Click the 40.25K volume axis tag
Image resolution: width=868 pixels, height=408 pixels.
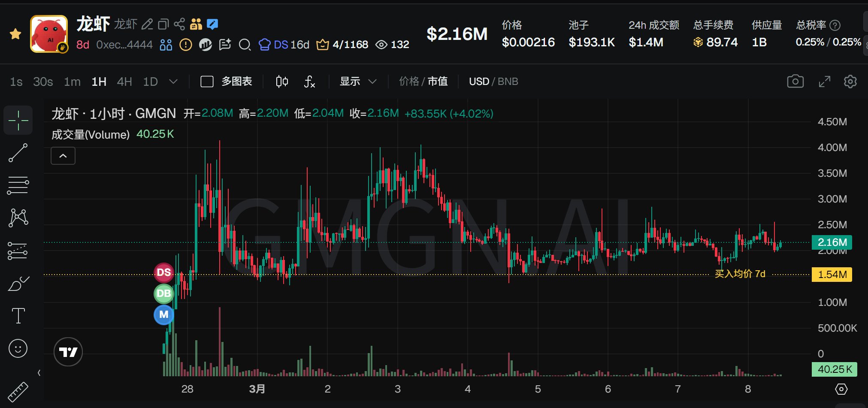point(835,369)
